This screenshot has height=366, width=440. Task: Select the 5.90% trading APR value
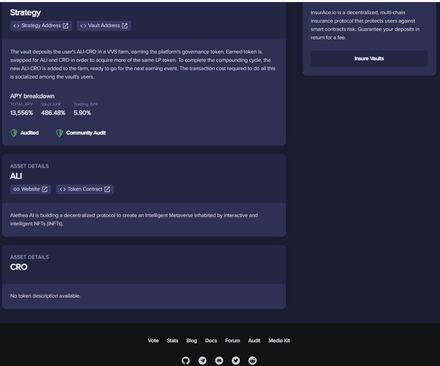coord(82,113)
